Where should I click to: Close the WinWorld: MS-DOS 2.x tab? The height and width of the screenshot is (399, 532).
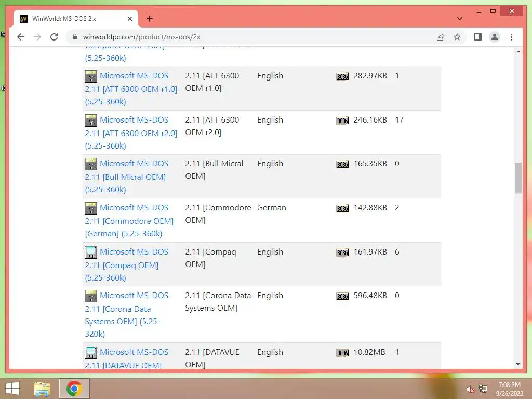(x=129, y=19)
